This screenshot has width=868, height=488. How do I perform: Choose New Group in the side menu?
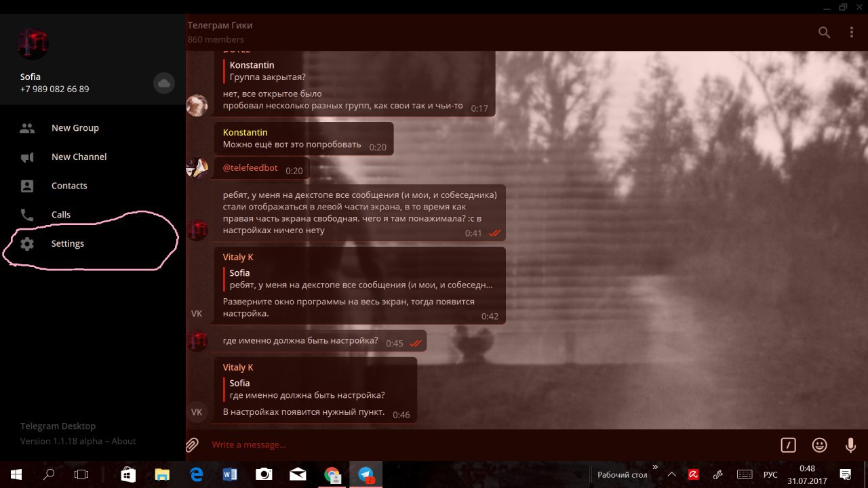pos(93,127)
